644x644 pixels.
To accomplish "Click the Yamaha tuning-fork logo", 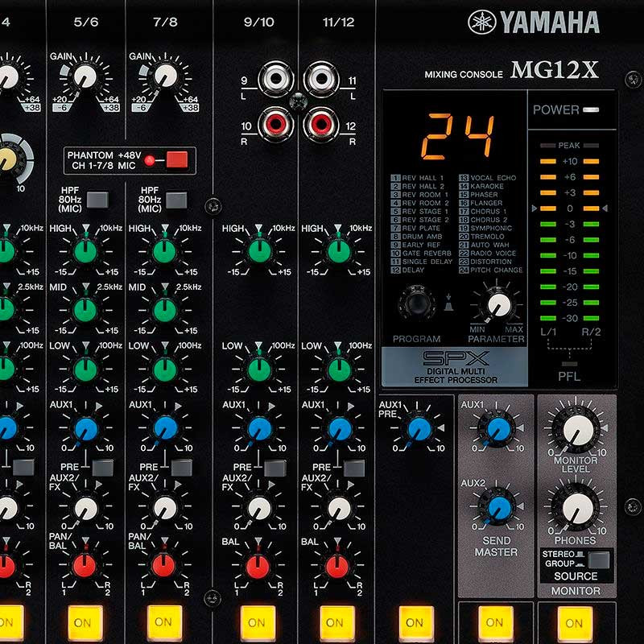I will click(481, 23).
